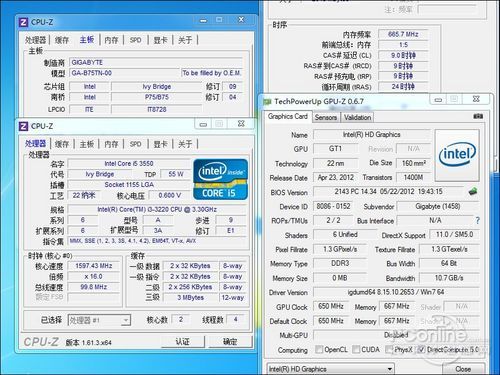Click the 10.7 GB/s Bandwidth field

[x=449, y=278]
